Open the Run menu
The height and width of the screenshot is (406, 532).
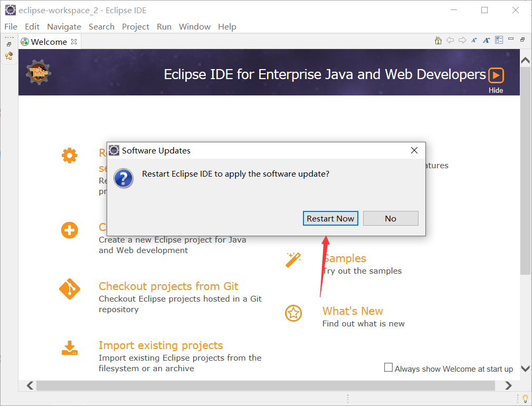point(164,27)
